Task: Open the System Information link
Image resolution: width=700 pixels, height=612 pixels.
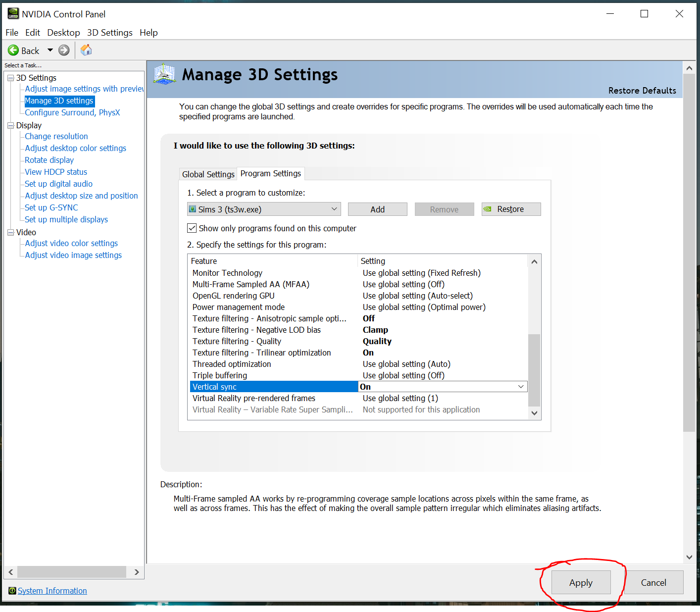Action: [x=52, y=591]
